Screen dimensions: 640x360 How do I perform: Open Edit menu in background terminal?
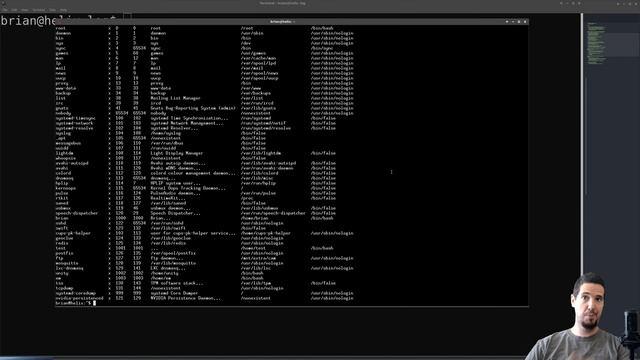pyautogui.click(x=14, y=9)
